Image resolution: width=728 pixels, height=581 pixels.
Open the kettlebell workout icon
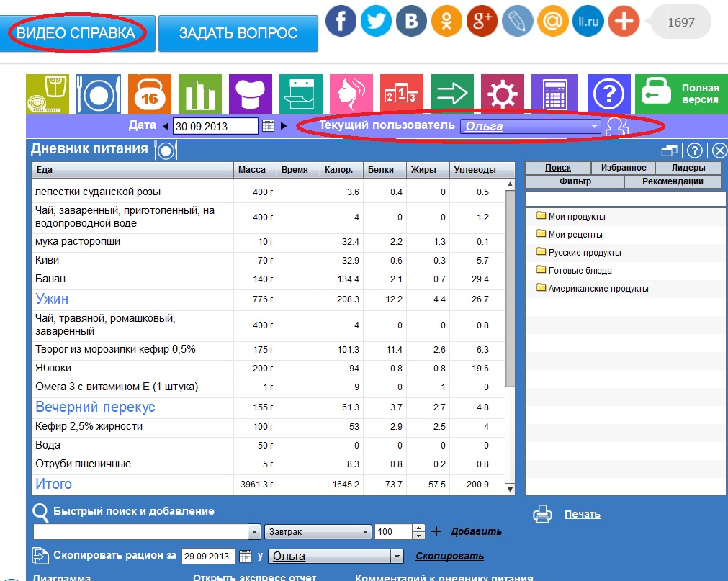(x=149, y=94)
